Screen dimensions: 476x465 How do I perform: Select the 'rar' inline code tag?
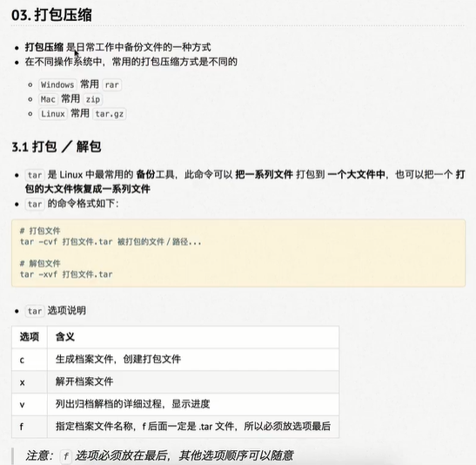tap(111, 84)
